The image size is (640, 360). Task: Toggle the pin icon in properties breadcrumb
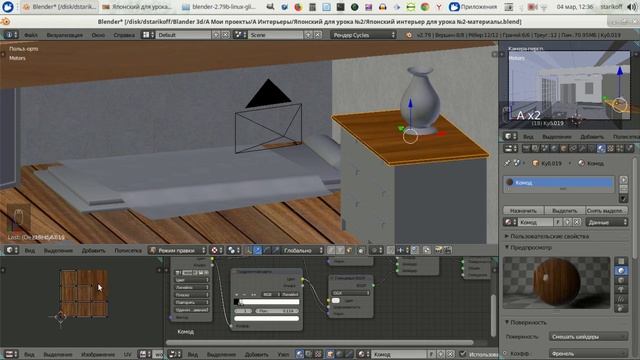click(x=507, y=163)
